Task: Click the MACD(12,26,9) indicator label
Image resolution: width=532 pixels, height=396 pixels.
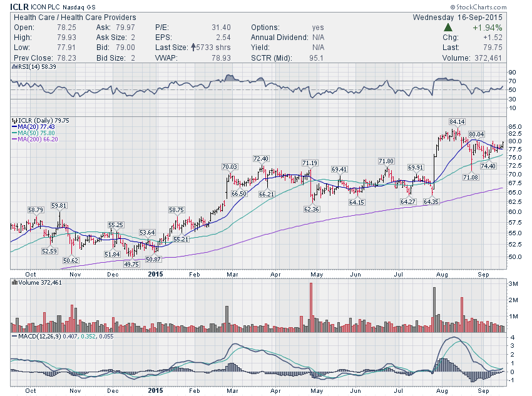Action: pos(63,337)
